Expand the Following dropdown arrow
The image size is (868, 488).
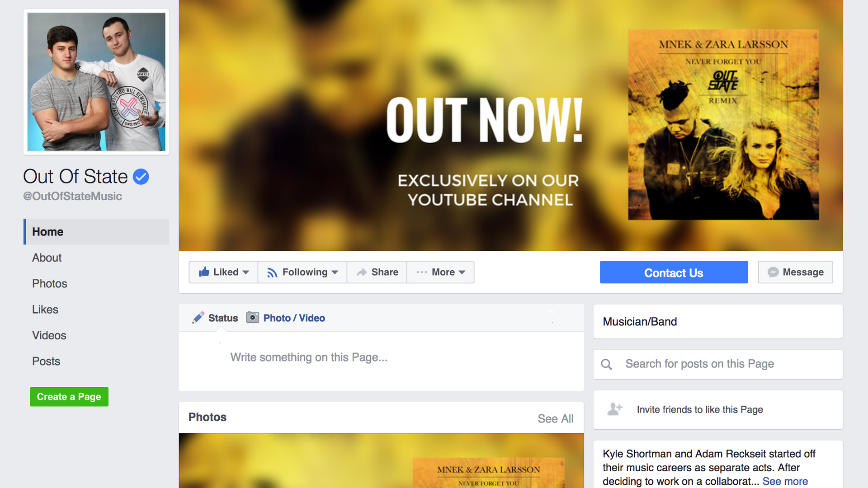335,272
